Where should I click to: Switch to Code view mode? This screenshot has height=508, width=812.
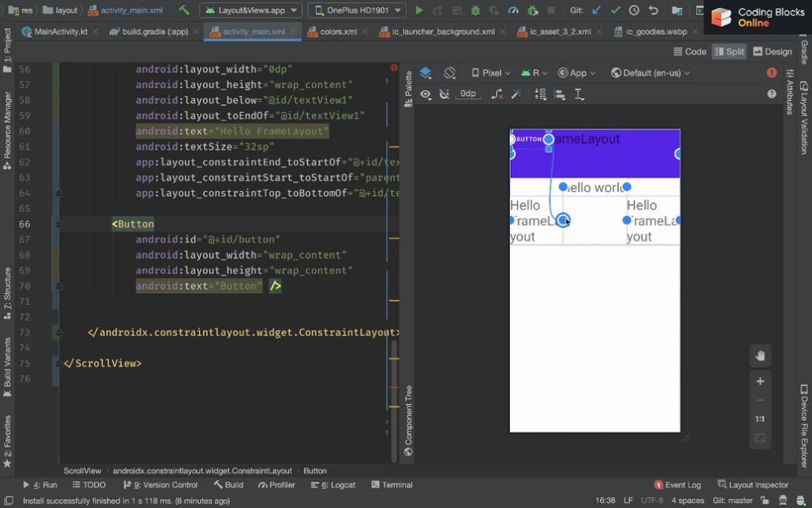689,51
